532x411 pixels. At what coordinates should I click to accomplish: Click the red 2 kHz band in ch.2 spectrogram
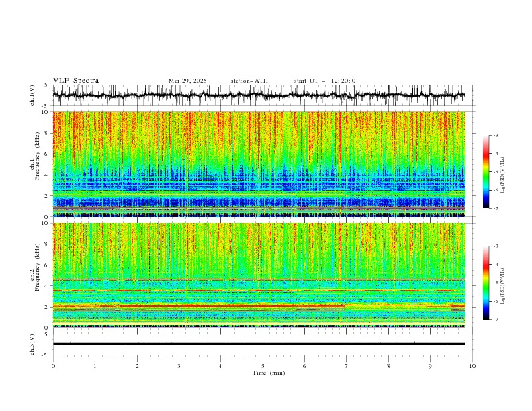(259, 306)
